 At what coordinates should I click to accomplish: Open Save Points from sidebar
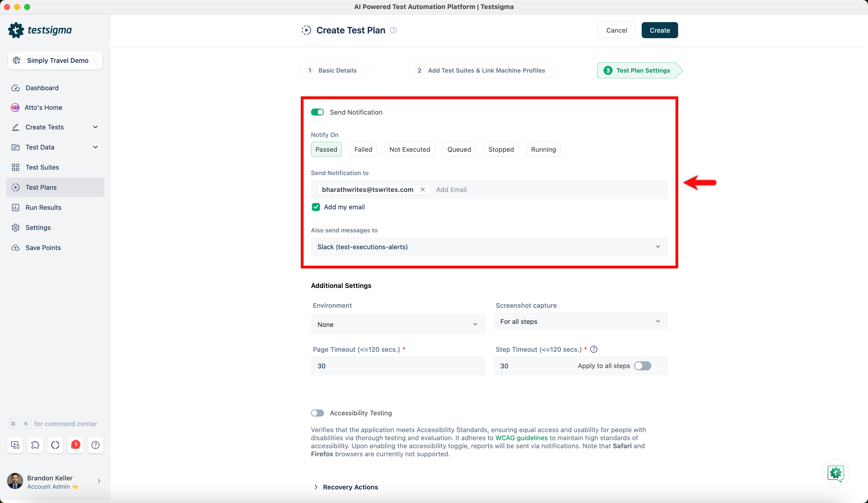click(43, 247)
